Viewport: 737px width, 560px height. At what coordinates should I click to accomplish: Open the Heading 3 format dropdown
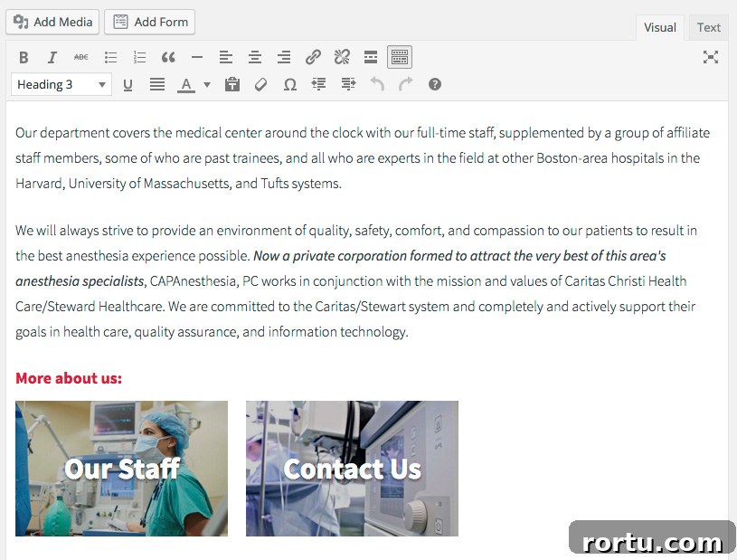coord(61,85)
